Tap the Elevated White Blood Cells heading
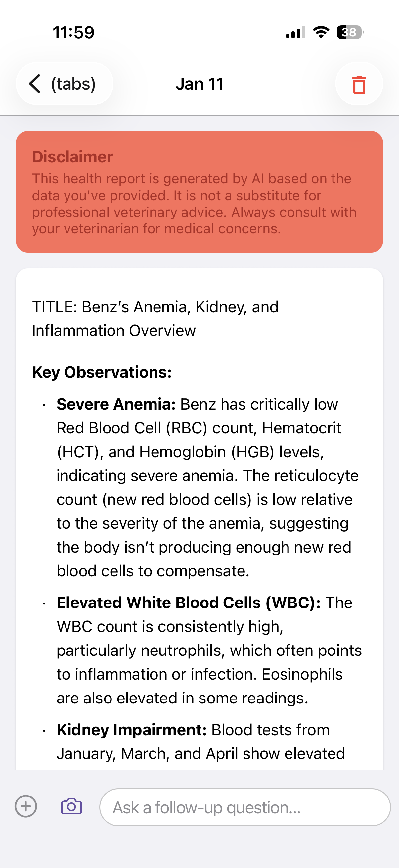Viewport: 399px width, 868px height. [x=188, y=603]
